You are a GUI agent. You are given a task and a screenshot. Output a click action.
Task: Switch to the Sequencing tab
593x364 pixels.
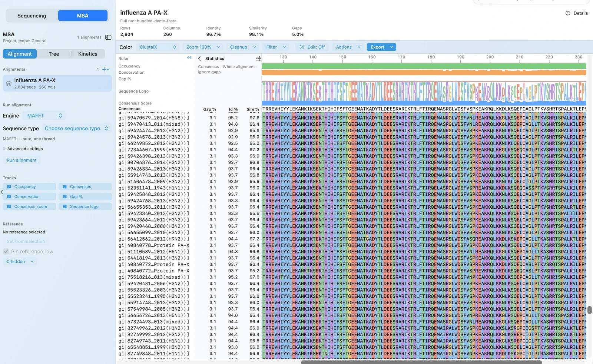tap(32, 16)
